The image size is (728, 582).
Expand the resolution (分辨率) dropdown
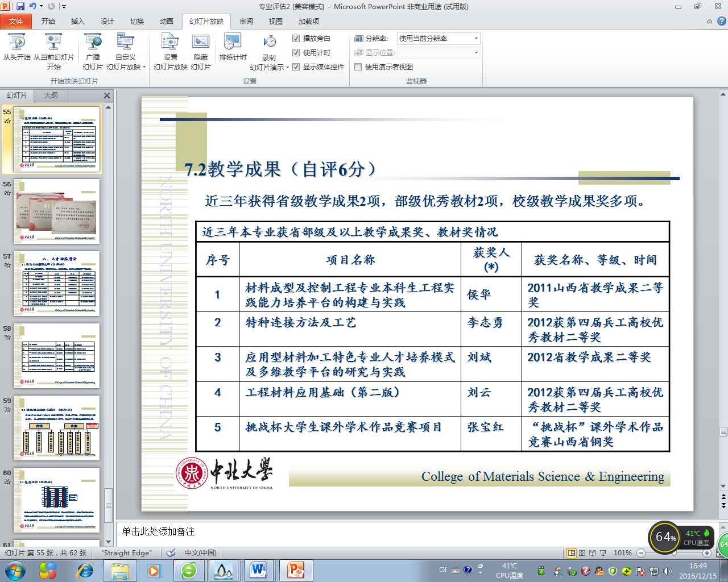(x=476, y=39)
